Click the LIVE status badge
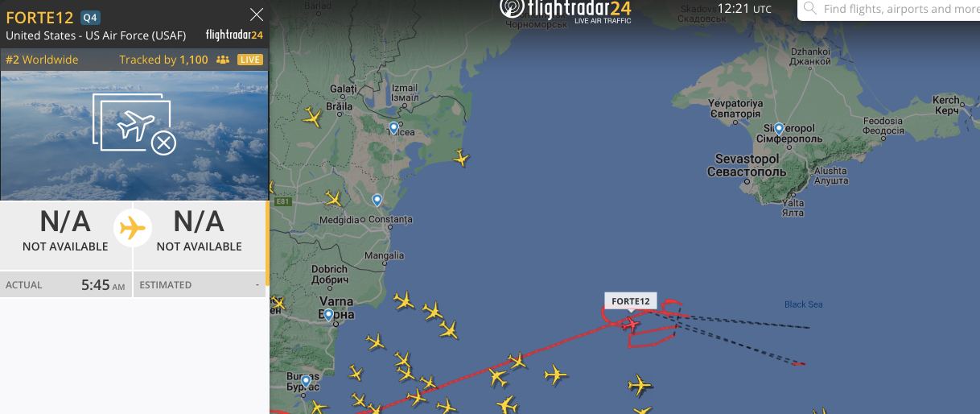 [250, 60]
